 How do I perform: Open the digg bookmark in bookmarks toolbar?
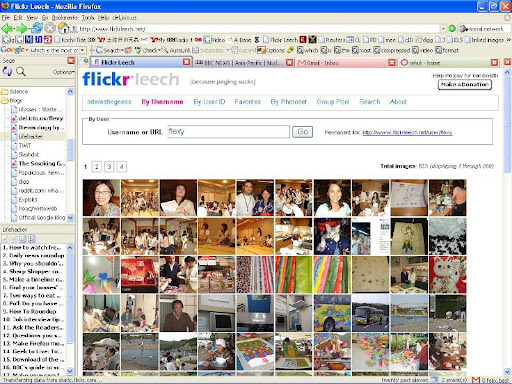tap(425, 40)
